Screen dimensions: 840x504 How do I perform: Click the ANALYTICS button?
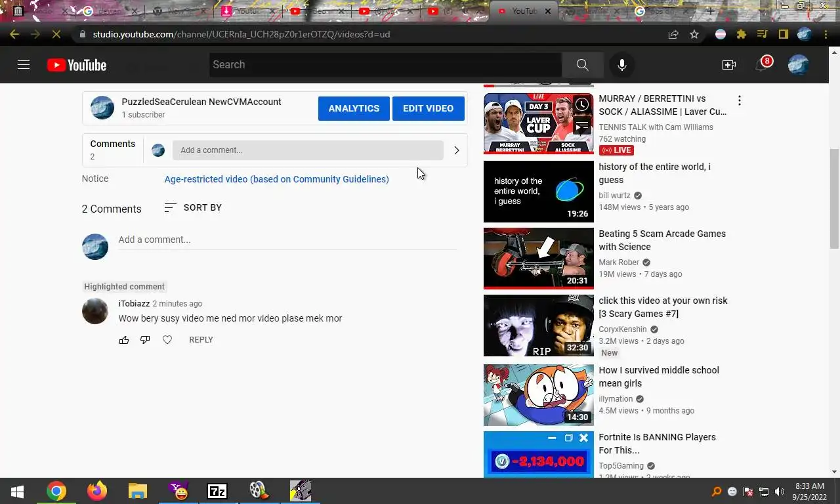tap(354, 108)
